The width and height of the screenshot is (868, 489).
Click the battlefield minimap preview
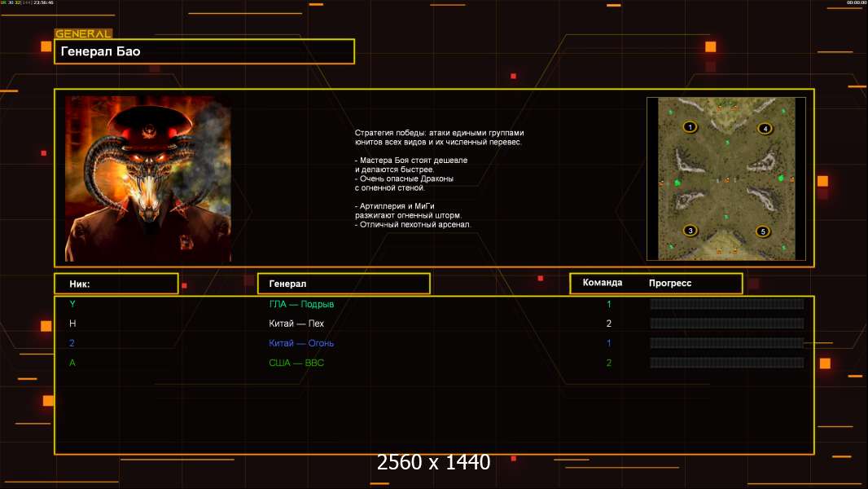726,178
